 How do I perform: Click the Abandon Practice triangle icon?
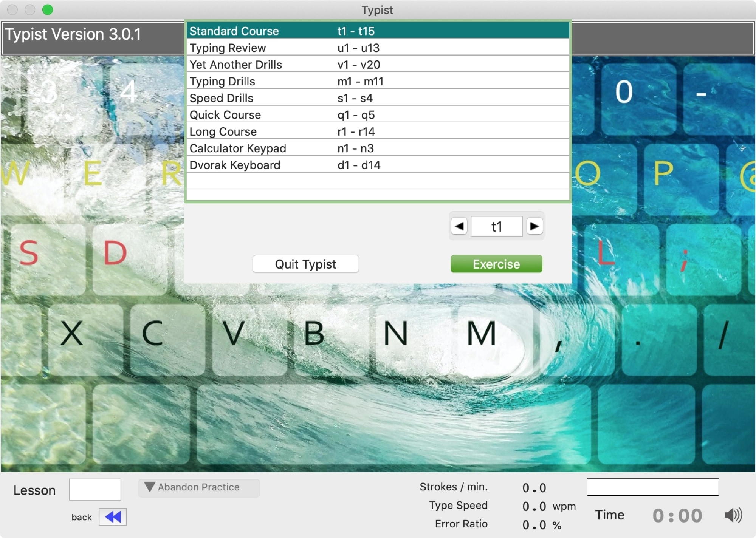150,487
